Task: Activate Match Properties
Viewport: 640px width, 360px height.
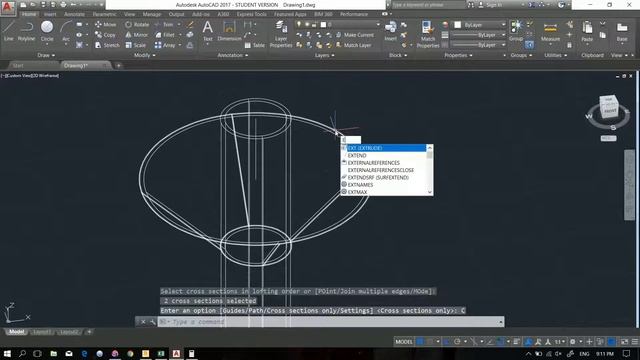Action: 427,34
